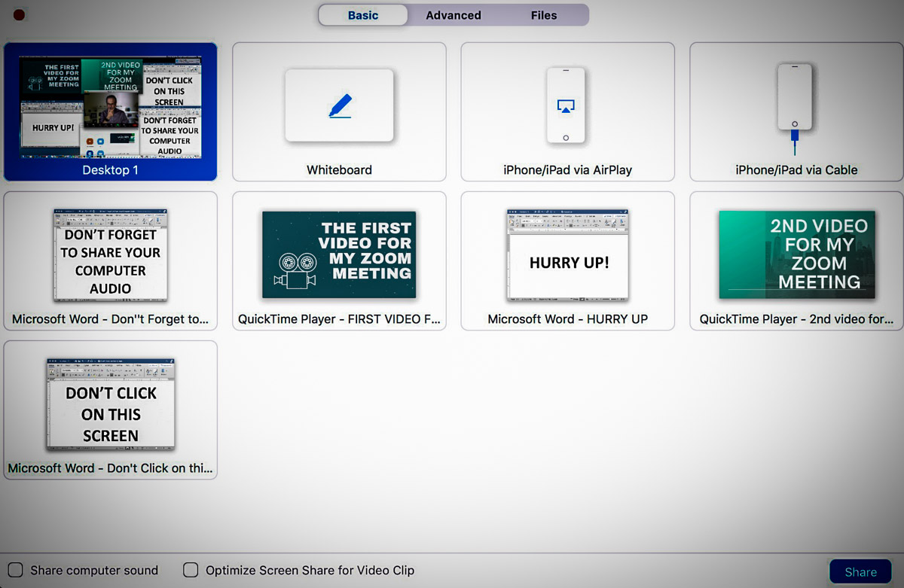The height and width of the screenshot is (588, 904).
Task: Select QuickTime Player FIRST VIDEO window
Action: (339, 254)
